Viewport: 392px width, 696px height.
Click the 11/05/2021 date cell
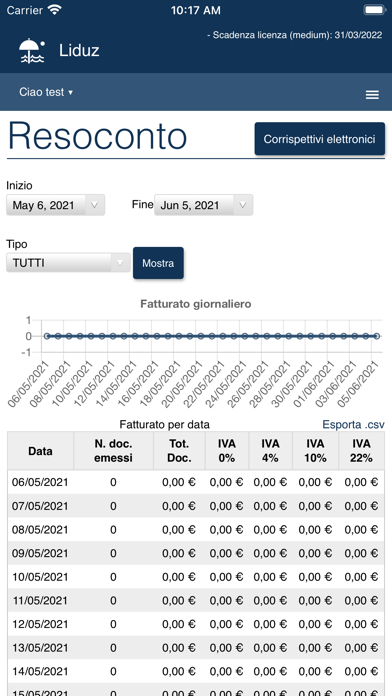40,601
